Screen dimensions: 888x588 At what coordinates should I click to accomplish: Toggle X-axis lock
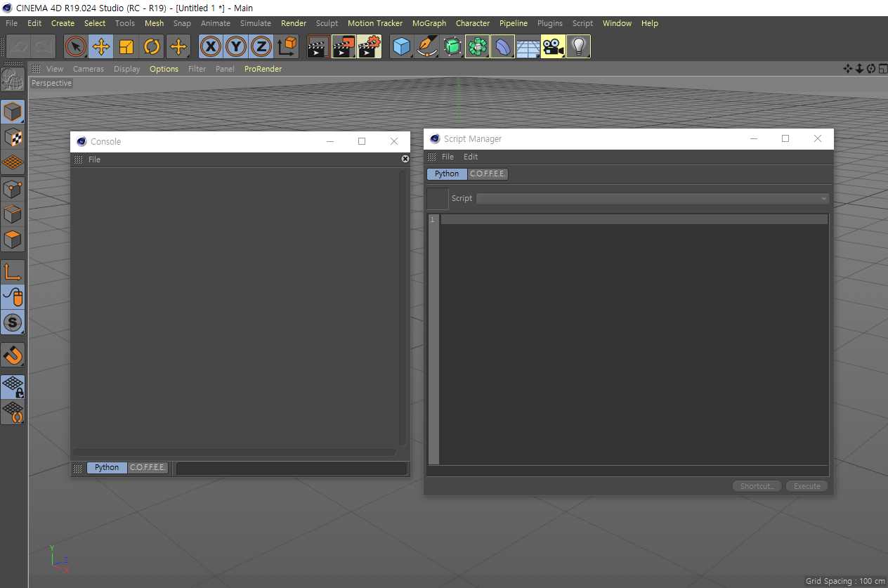tap(211, 47)
